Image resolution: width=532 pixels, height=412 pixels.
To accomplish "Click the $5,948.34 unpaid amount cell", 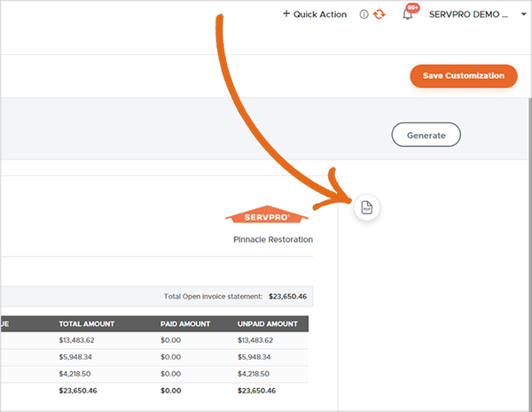I will (x=257, y=357).
